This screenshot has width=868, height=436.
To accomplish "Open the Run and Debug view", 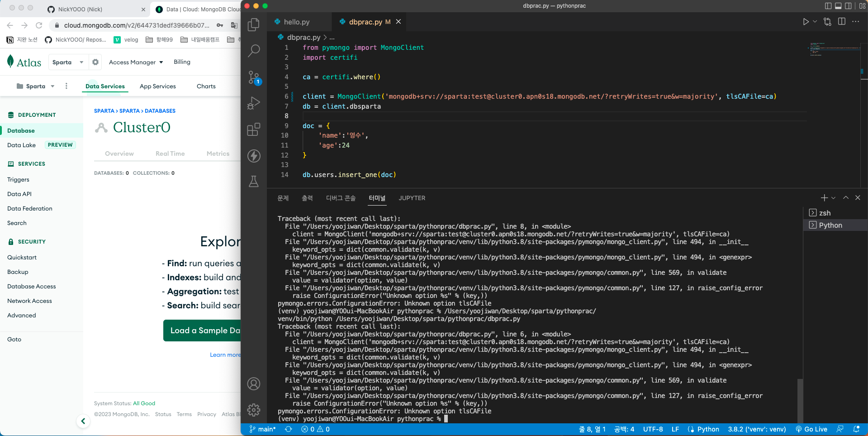I will [254, 103].
